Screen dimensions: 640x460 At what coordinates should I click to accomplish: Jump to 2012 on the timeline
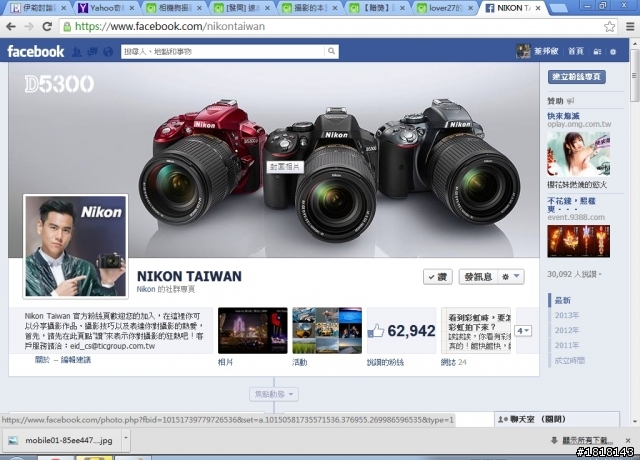[567, 330]
